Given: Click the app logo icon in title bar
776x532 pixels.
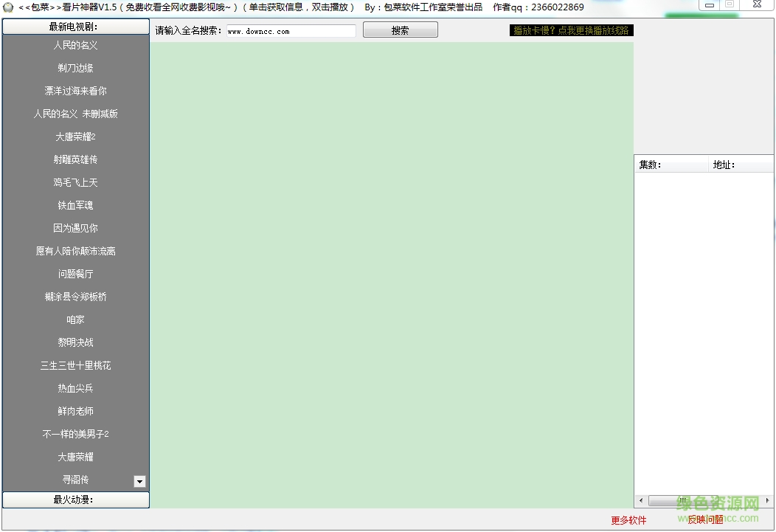Looking at the screenshot, I should [x=7, y=7].
